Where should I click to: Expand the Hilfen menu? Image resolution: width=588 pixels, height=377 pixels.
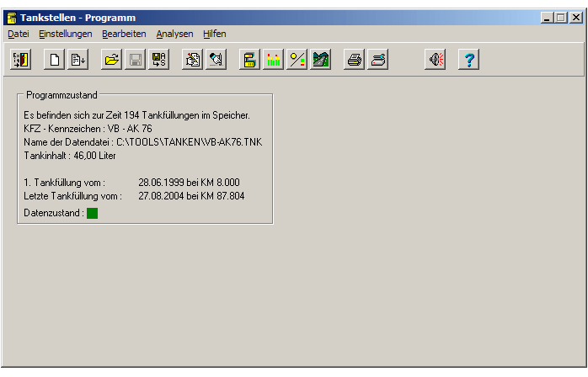pyautogui.click(x=214, y=34)
